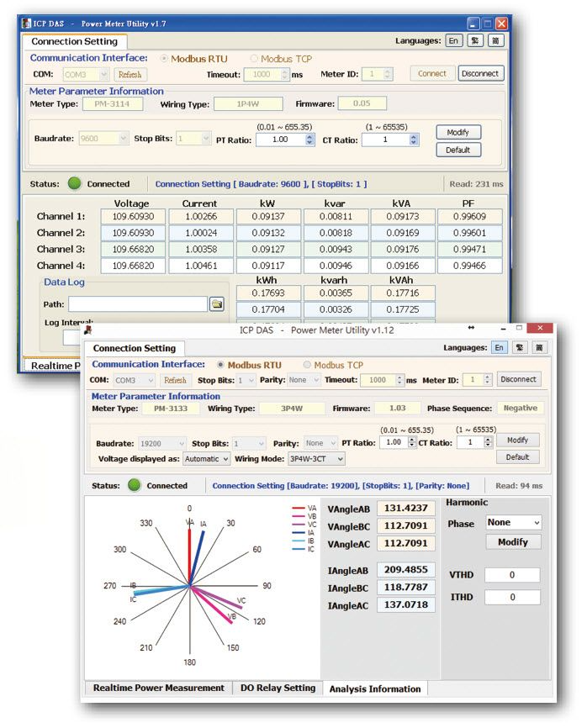Click the VA red legend swatch

pos(299,508)
